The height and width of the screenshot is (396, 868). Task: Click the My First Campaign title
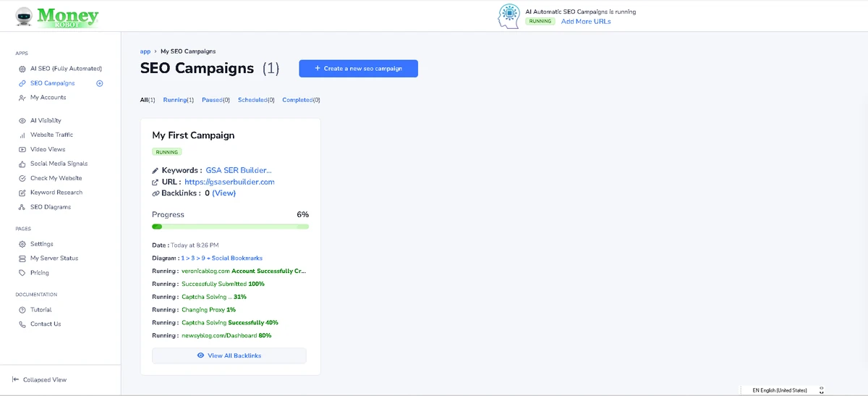tap(193, 135)
